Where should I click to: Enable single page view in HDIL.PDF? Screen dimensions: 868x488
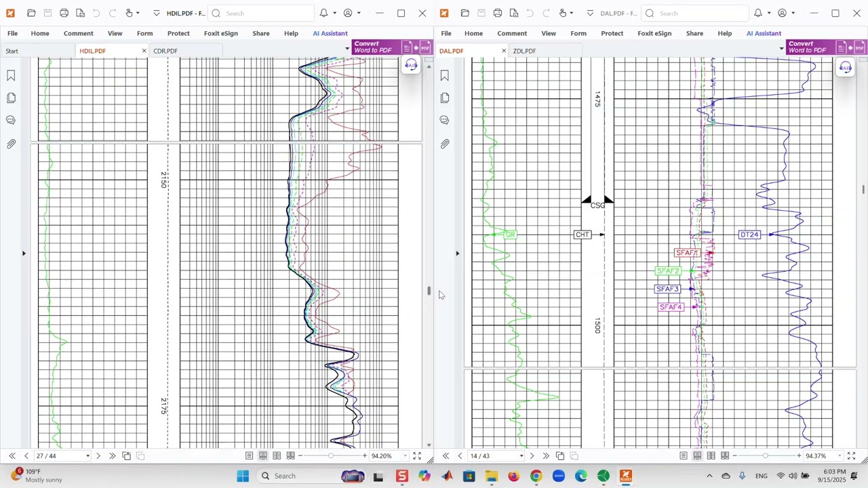[249, 456]
